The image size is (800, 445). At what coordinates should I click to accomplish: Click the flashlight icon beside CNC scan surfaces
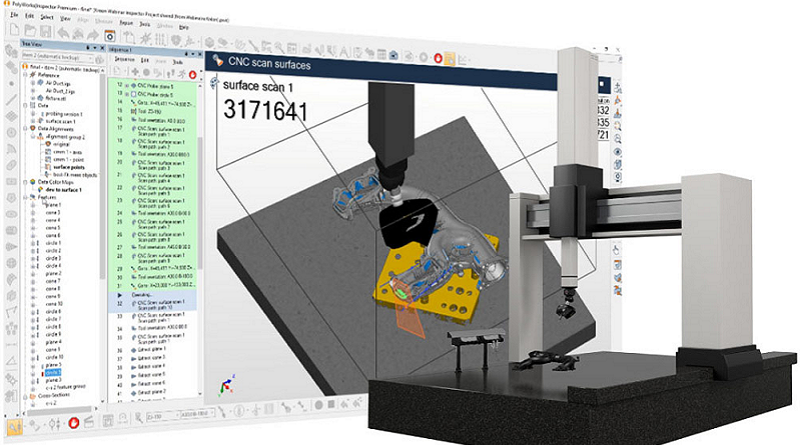(218, 61)
